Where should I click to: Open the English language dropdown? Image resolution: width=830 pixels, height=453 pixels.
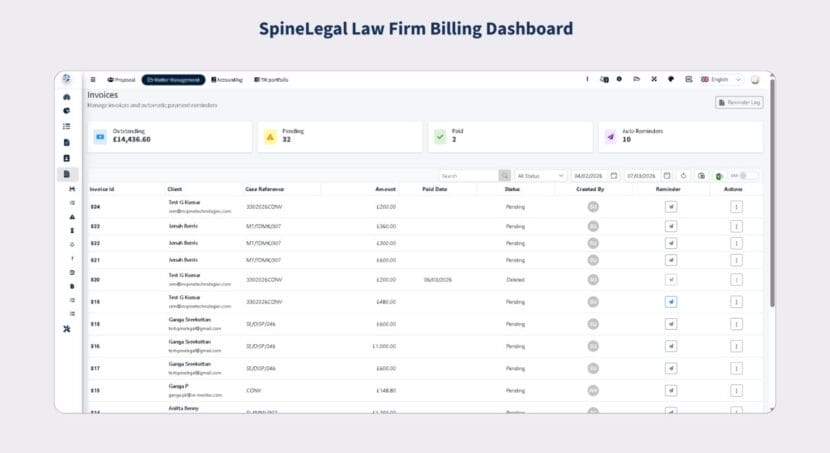click(721, 79)
